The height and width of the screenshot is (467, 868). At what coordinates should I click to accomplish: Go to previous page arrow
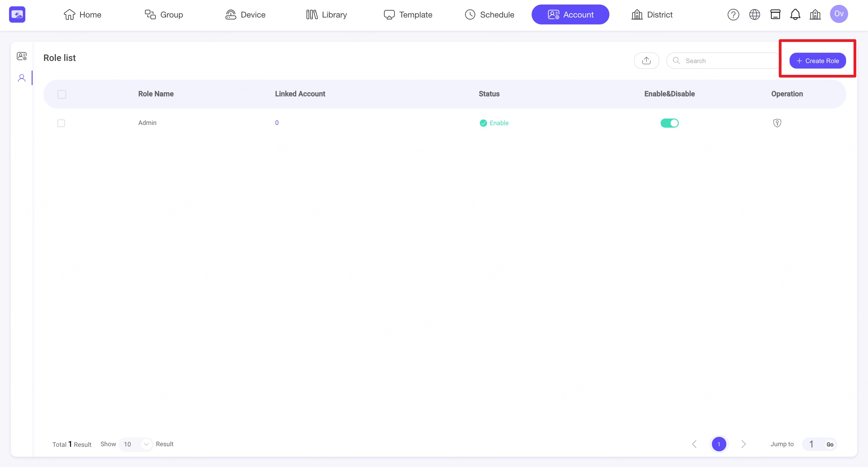[x=694, y=444]
